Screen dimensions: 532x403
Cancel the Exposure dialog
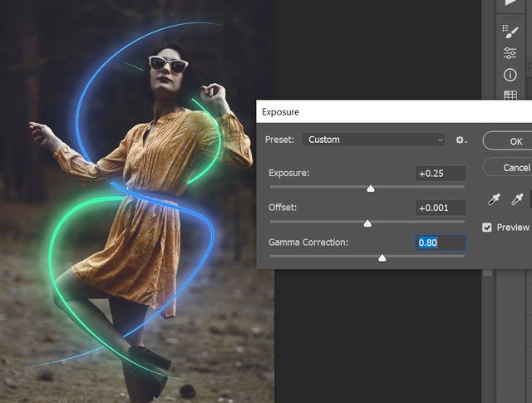(x=508, y=167)
